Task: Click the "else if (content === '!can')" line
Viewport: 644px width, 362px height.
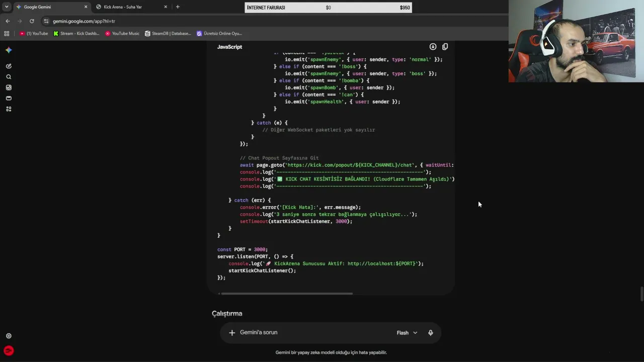Action: point(318,95)
